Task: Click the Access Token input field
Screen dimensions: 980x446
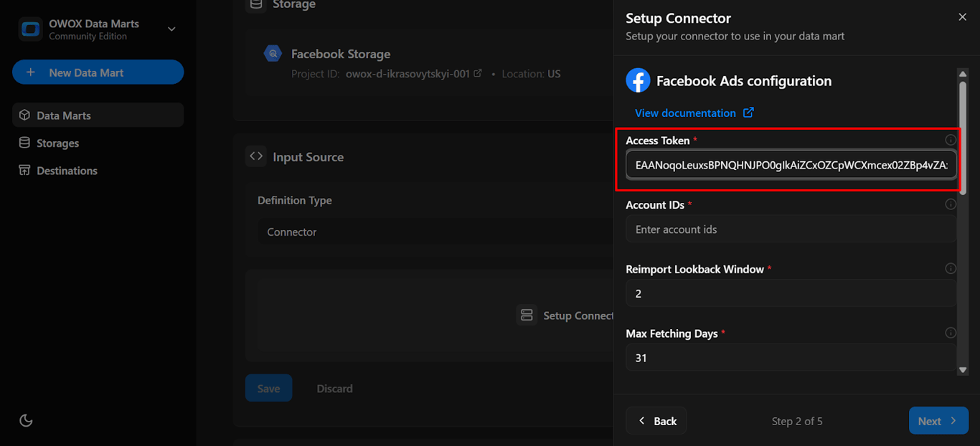Action: [791, 164]
